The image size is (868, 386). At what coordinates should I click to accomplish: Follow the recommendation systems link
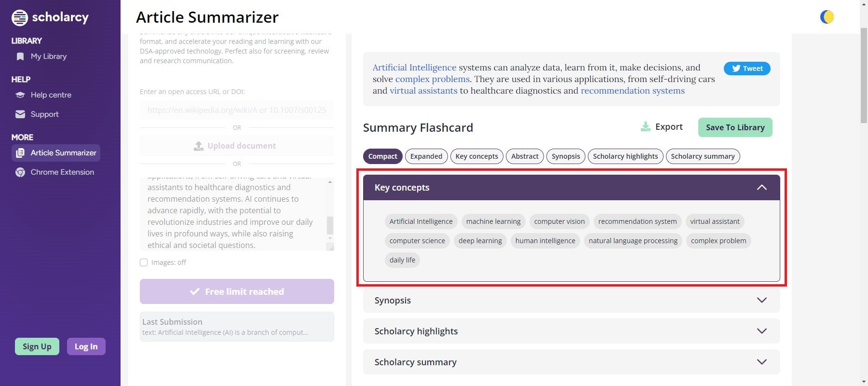633,91
